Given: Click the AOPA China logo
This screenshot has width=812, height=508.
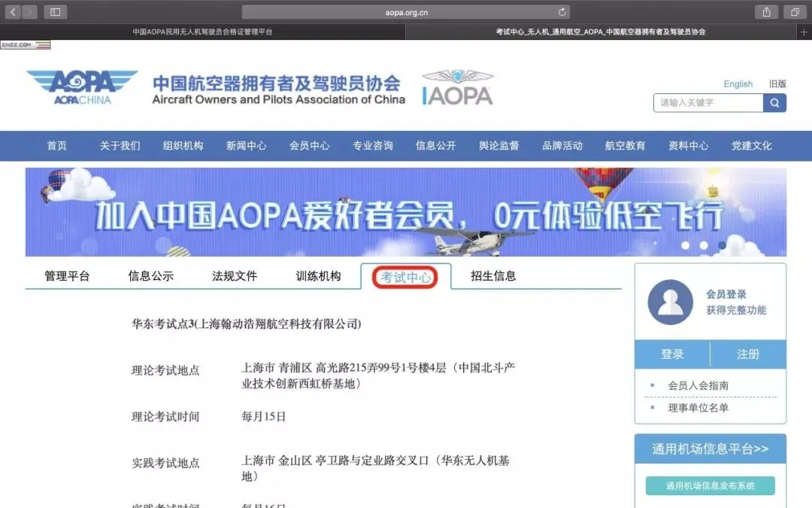Looking at the screenshot, I should pos(83,87).
